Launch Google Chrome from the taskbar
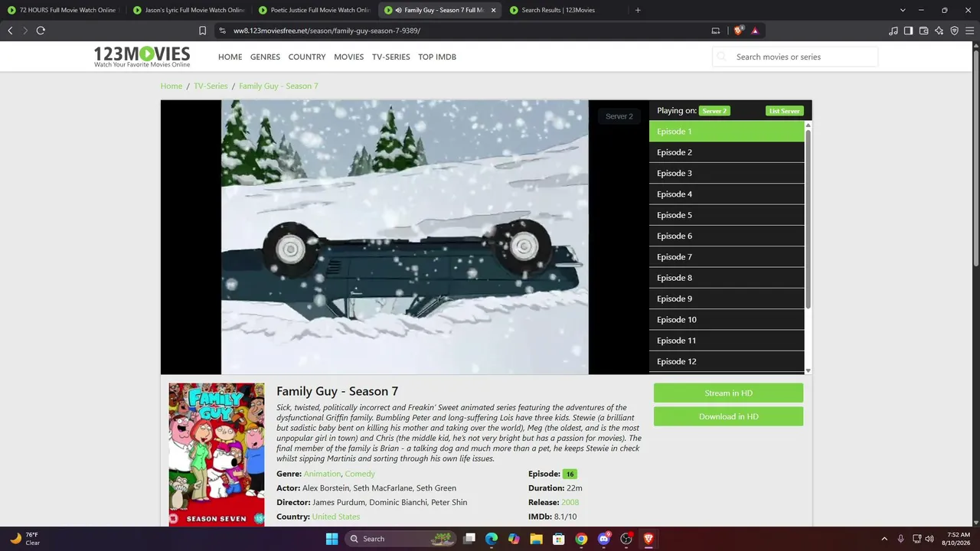This screenshot has width=980, height=551. (x=581, y=539)
